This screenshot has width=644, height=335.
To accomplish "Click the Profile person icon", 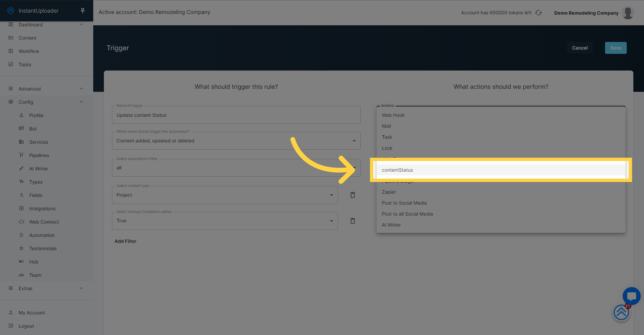I will (21, 115).
